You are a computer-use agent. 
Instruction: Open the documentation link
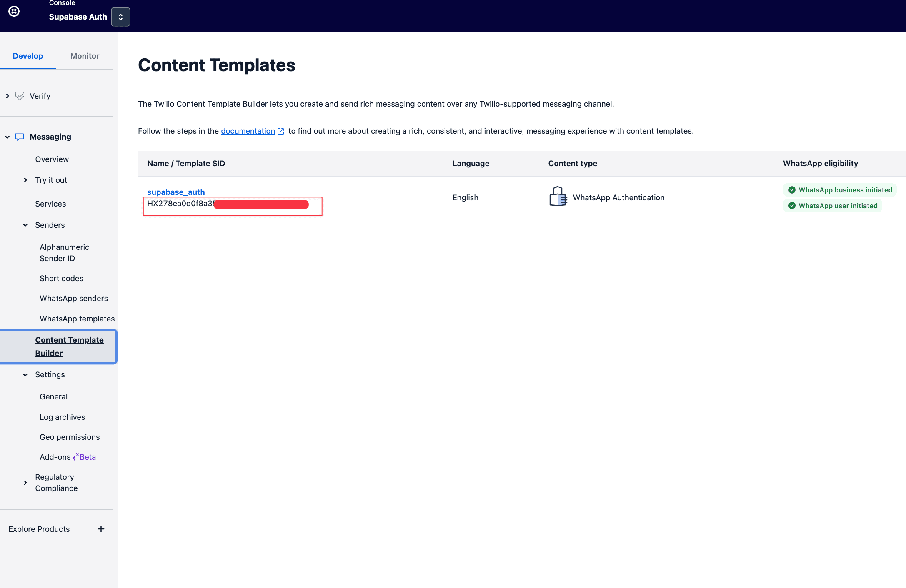(x=248, y=131)
